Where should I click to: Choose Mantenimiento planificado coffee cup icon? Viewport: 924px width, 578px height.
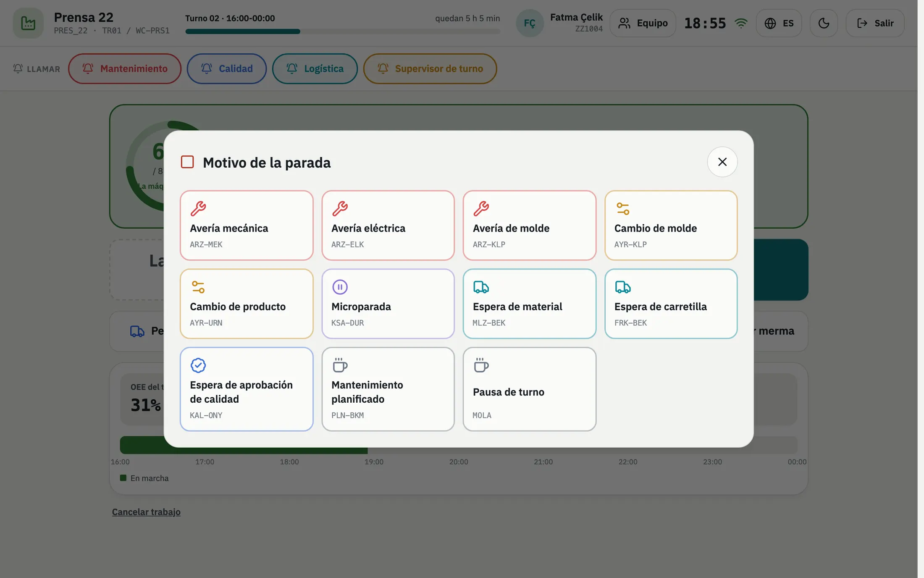340,365
